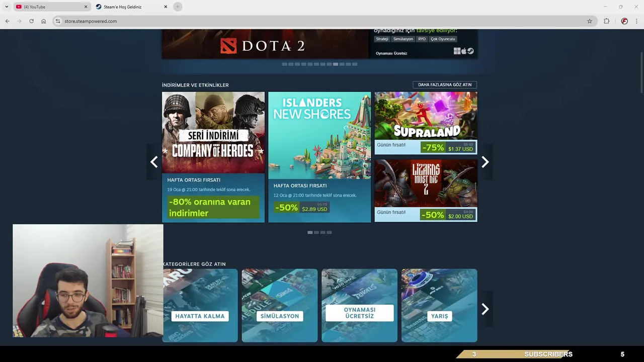Browse the YARIŞ category card
The width and height of the screenshot is (644, 362).
pos(439,306)
